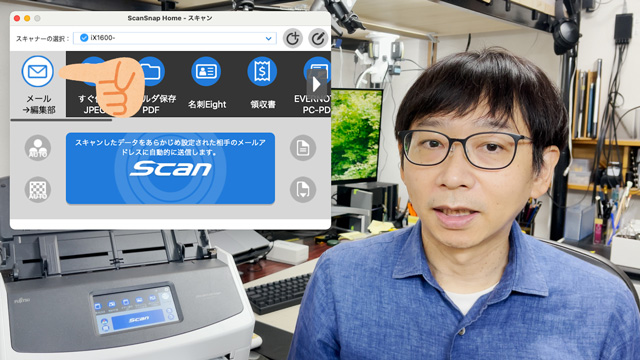This screenshot has width=640, height=360.
Task: Change the feed mode page icon
Action: click(x=303, y=190)
